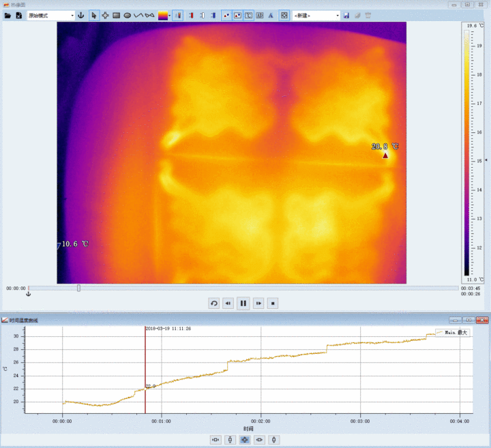Click the white interval isotherm icon
The width and height of the screenshot is (491, 448).
203,15
